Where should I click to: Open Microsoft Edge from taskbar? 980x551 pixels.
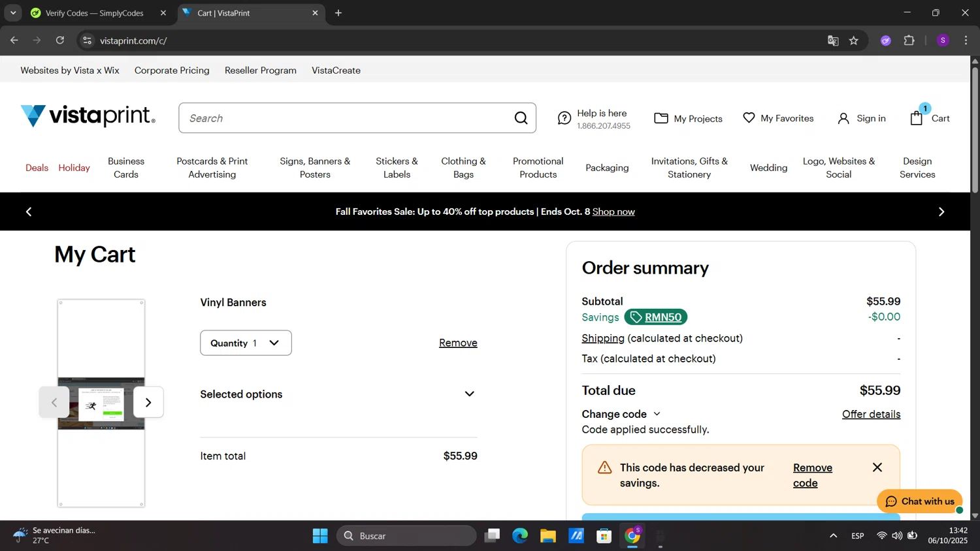click(x=520, y=536)
